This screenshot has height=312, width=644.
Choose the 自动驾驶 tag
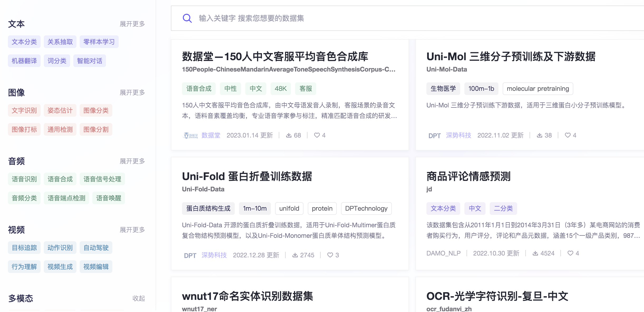tap(96, 248)
